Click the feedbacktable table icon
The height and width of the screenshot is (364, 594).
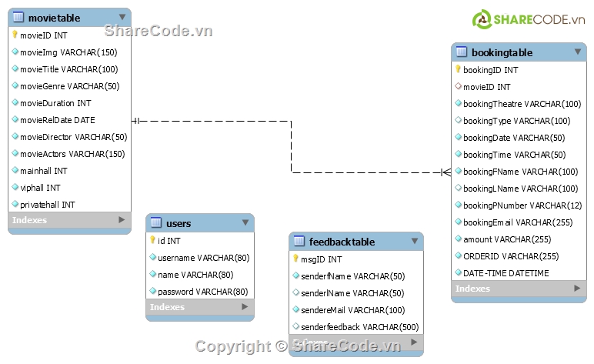299,242
